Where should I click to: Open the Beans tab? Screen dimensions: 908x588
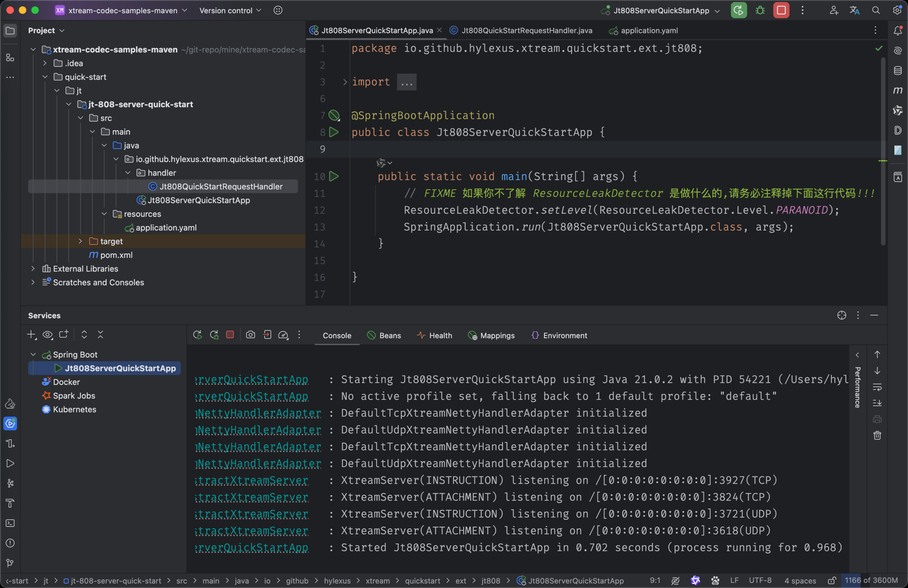[x=384, y=335]
